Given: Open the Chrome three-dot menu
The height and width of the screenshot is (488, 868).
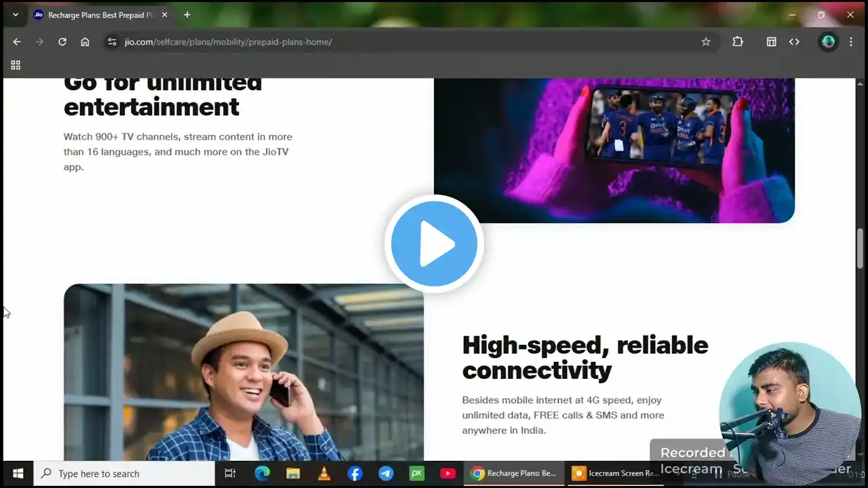Looking at the screenshot, I should [851, 42].
